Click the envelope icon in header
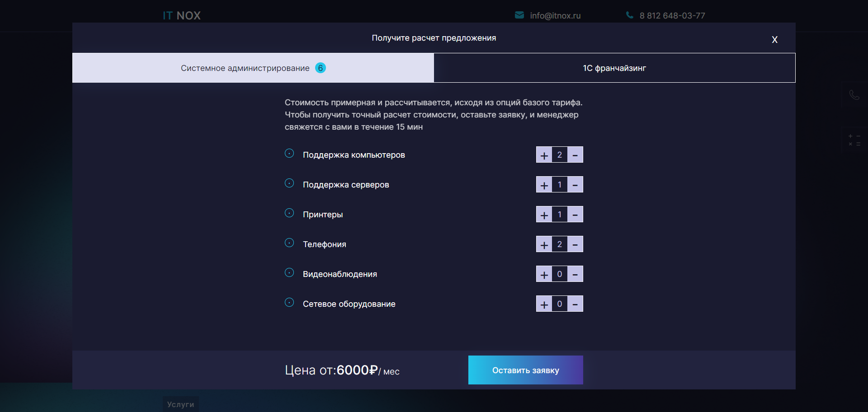The width and height of the screenshot is (868, 412). pos(519,15)
